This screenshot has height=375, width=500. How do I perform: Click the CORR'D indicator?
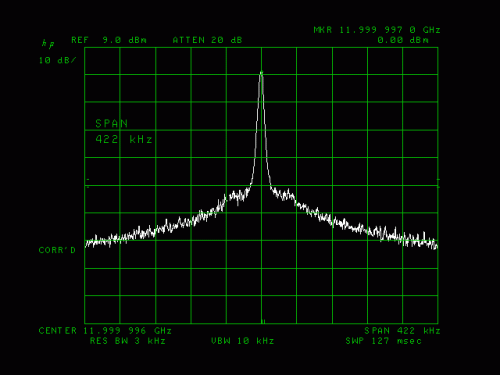point(57,250)
